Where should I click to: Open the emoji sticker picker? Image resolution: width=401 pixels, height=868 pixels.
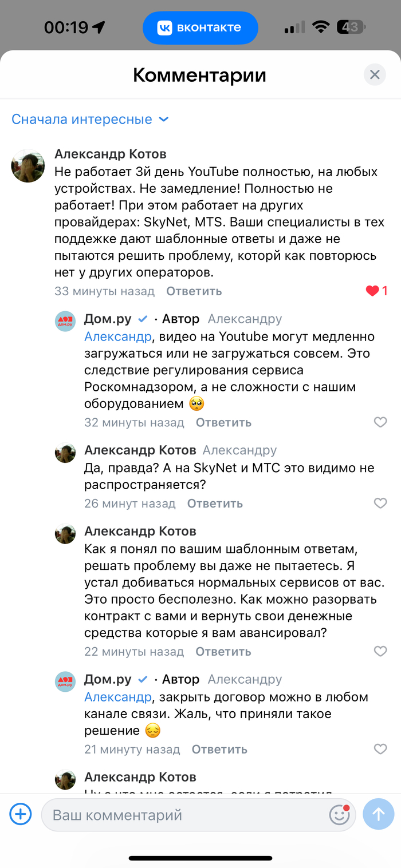(x=339, y=814)
